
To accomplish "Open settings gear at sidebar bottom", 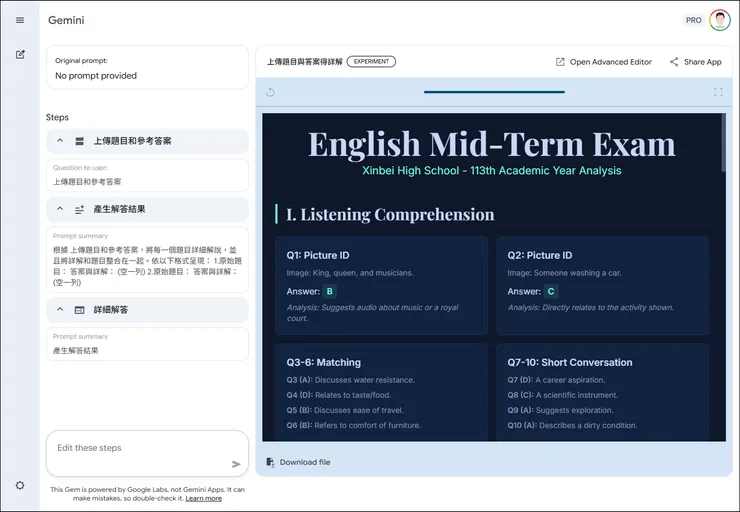I will [20, 485].
